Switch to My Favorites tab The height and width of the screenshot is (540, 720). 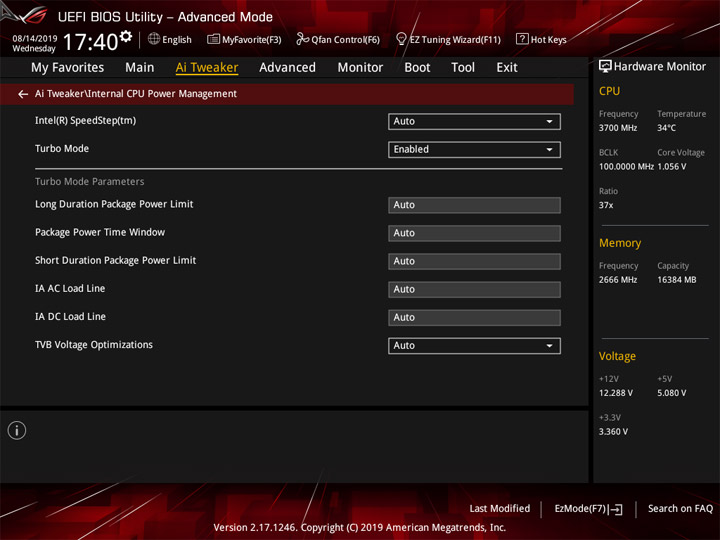click(x=68, y=68)
